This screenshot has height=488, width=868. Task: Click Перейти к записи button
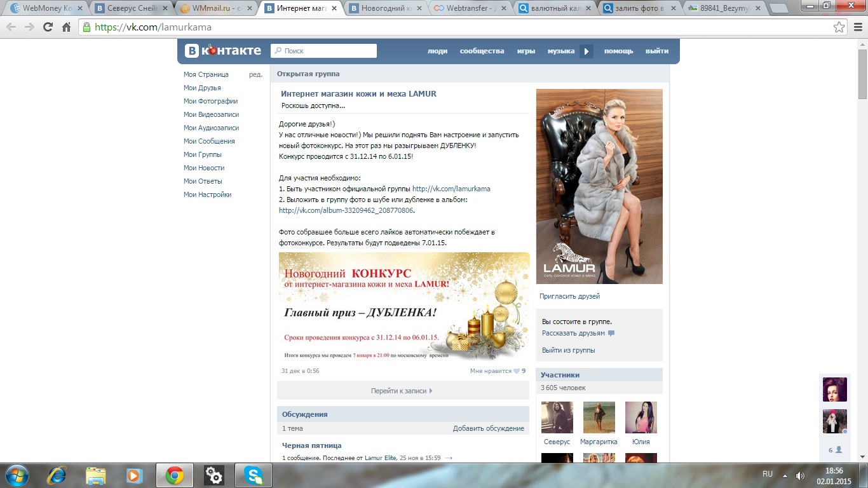tap(403, 391)
